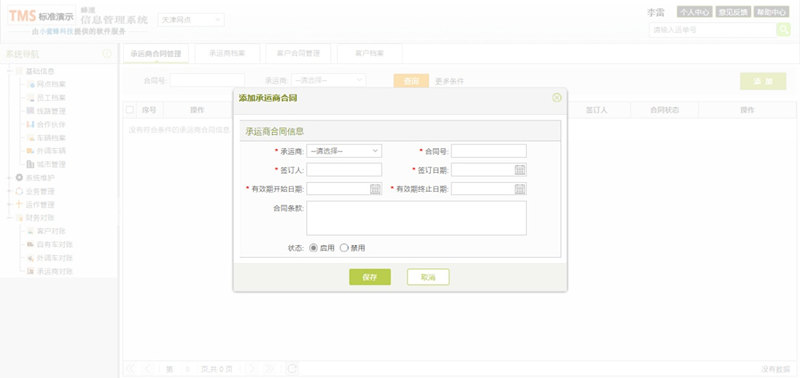Image resolution: width=800 pixels, height=378 pixels.
Task: Collapse the 财务对账 tree node
Action: pos(9,218)
